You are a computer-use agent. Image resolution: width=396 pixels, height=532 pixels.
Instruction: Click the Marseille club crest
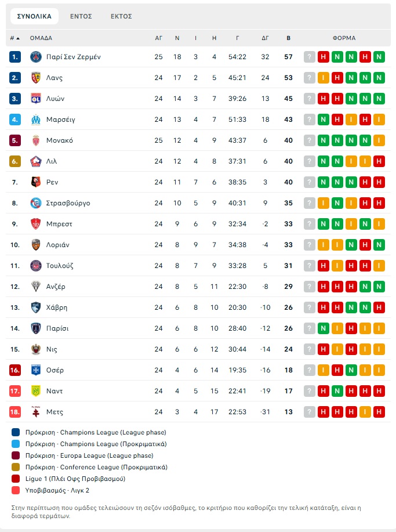click(x=36, y=120)
